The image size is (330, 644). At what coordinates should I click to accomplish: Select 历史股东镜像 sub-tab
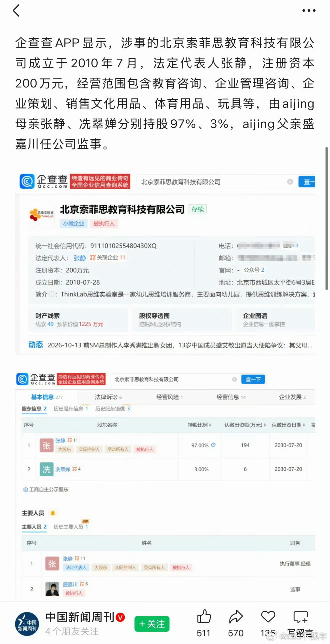tap(112, 409)
